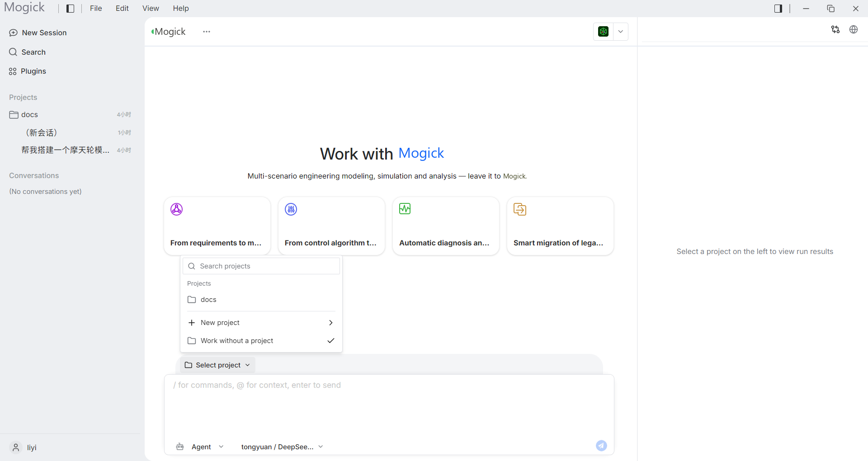The height and width of the screenshot is (461, 868).
Task: Collapse the docs project in sidebar
Action: click(70, 115)
